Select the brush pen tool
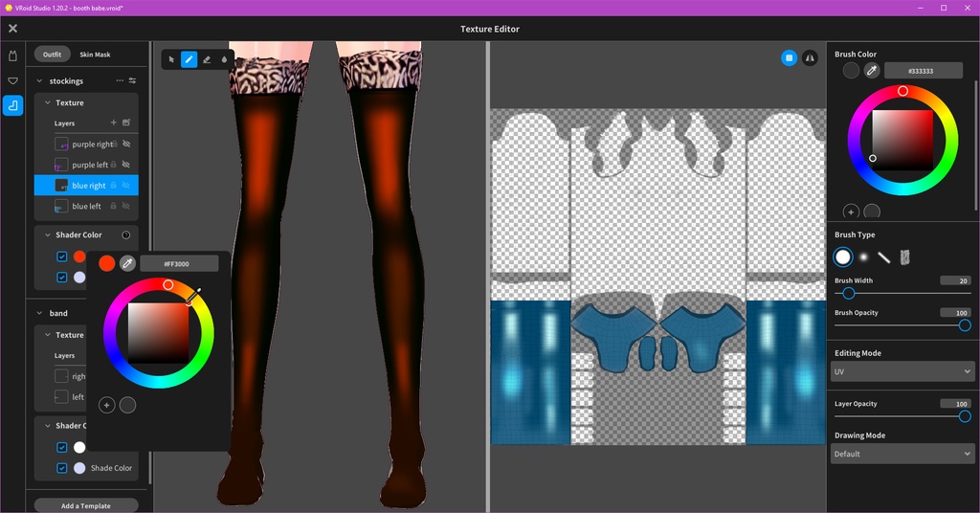 click(189, 59)
